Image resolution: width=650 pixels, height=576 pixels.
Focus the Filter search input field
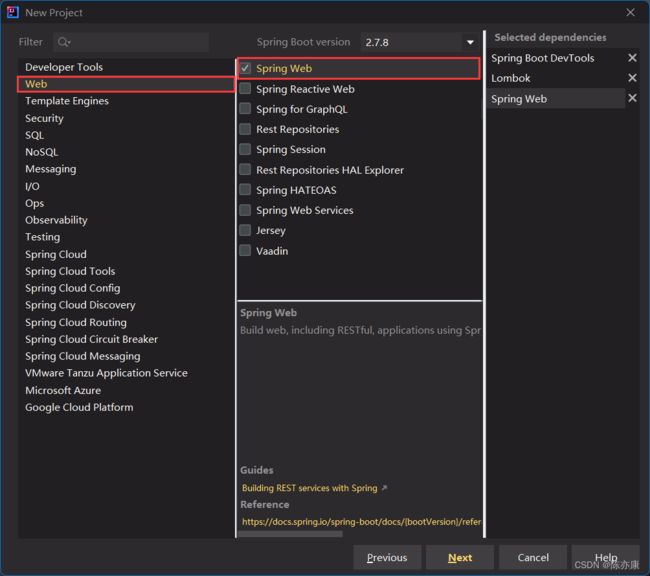click(x=131, y=42)
